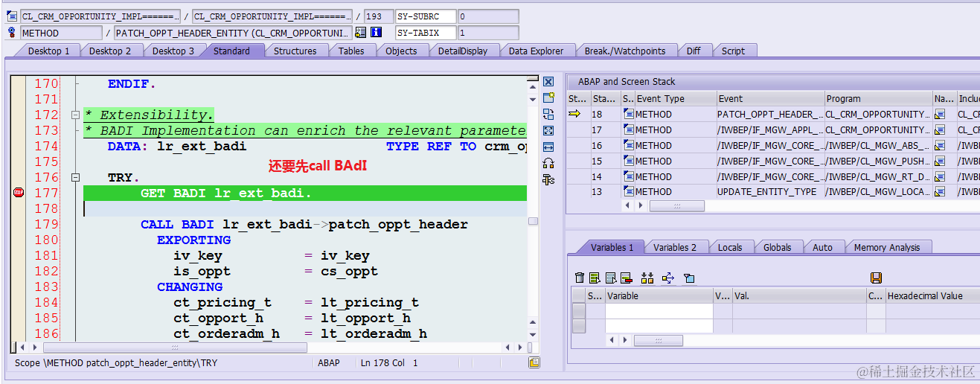Click the full-screen tool icon beside editor
Image resolution: width=980 pixels, height=384 pixels.
pos(548,130)
